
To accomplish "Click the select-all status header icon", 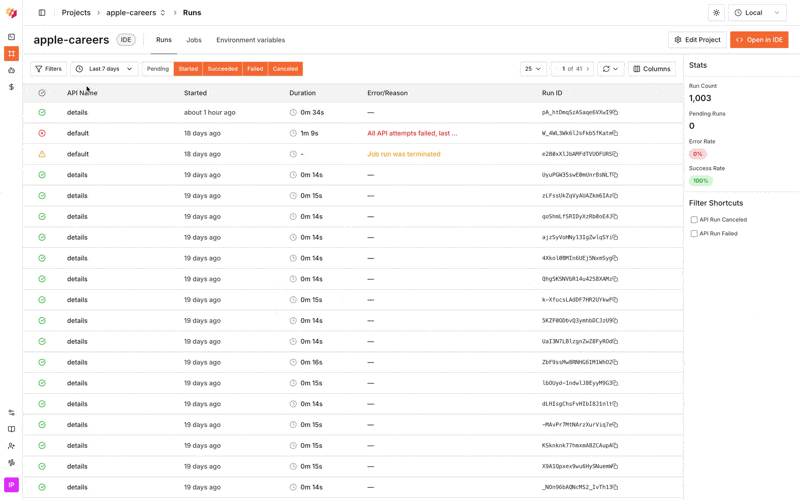I will pos(42,93).
